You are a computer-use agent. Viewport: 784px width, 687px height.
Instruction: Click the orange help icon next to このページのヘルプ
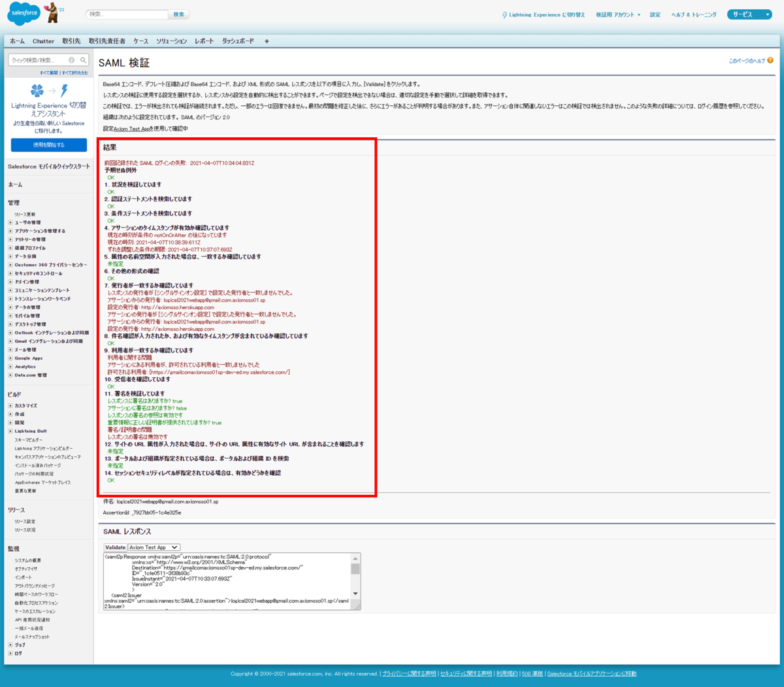[x=770, y=61]
